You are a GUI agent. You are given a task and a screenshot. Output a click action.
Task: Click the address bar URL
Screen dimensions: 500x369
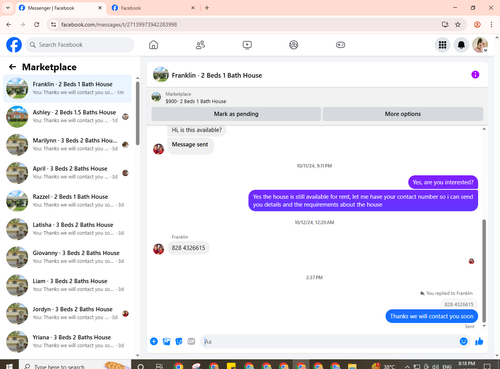coord(119,25)
